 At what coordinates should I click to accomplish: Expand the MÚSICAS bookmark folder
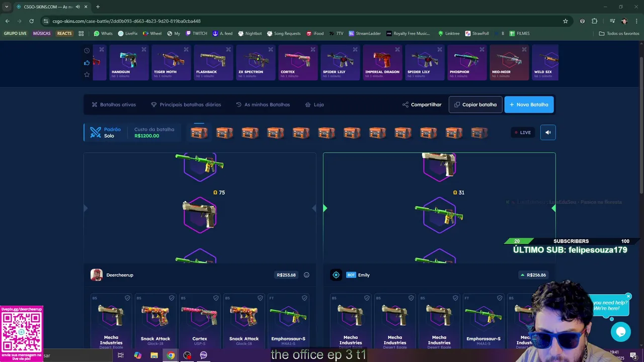(x=42, y=33)
